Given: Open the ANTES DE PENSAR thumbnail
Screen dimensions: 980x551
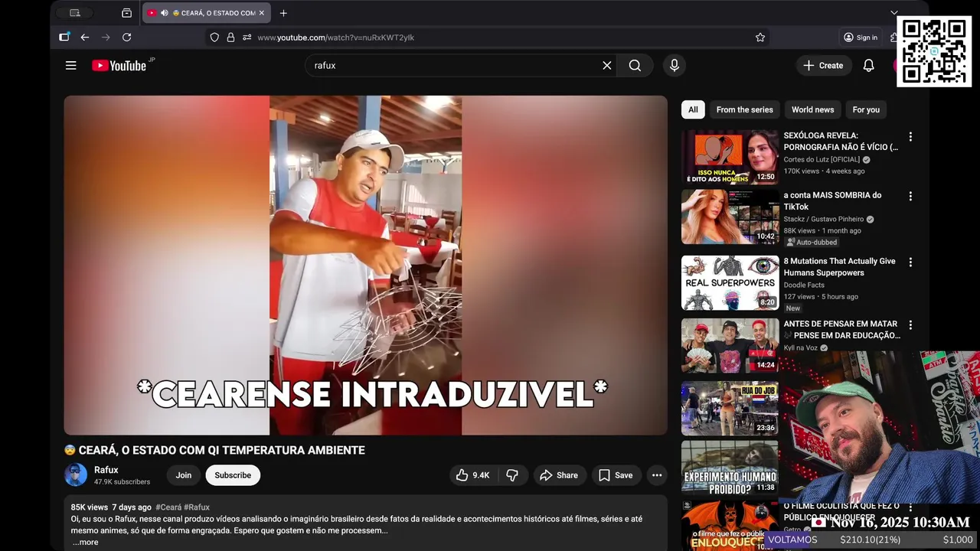Looking at the screenshot, I should click(730, 345).
